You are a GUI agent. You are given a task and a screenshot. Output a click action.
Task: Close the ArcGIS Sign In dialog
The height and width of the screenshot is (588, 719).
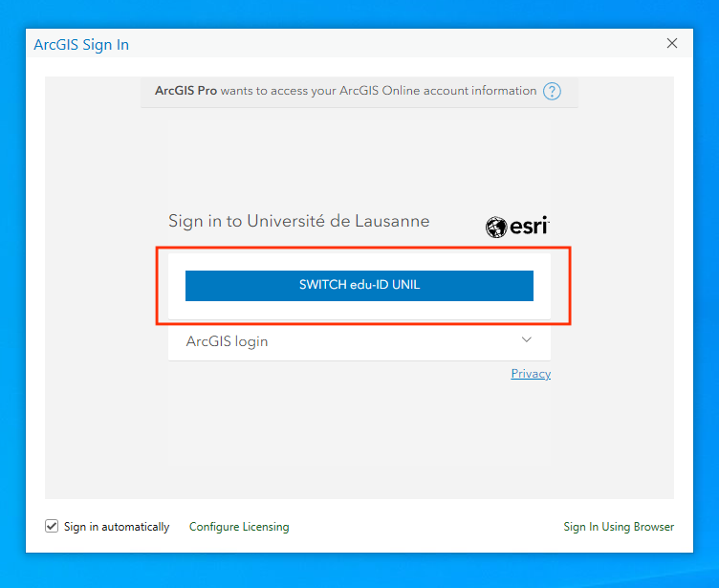[672, 43]
